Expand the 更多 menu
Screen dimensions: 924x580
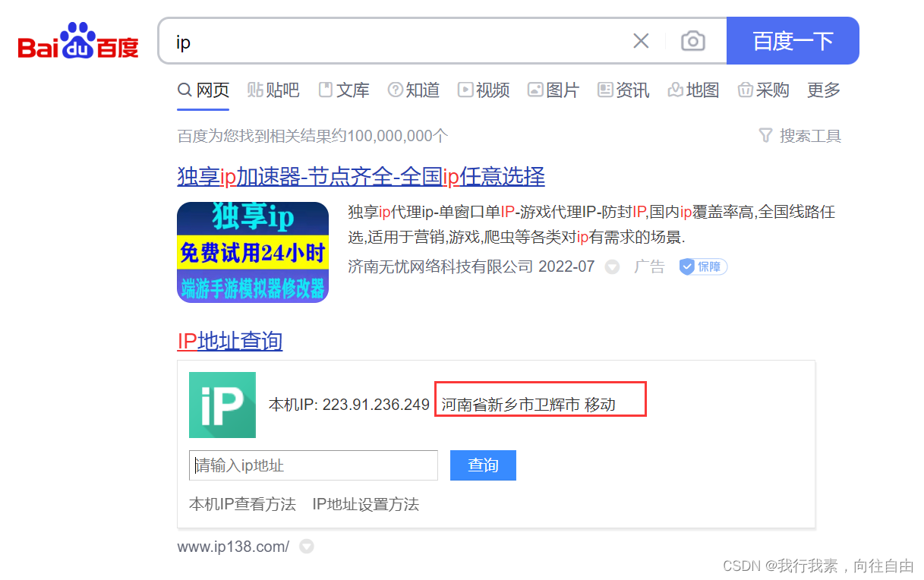click(x=824, y=90)
